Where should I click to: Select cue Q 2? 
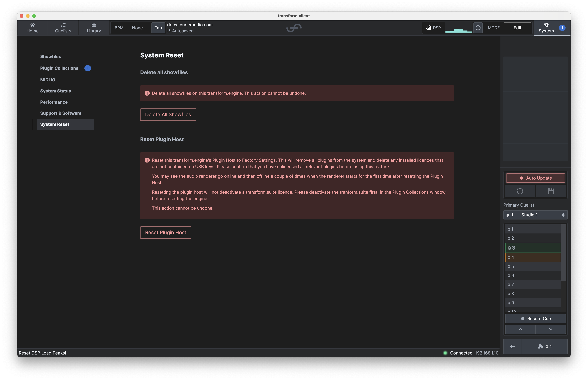(533, 238)
